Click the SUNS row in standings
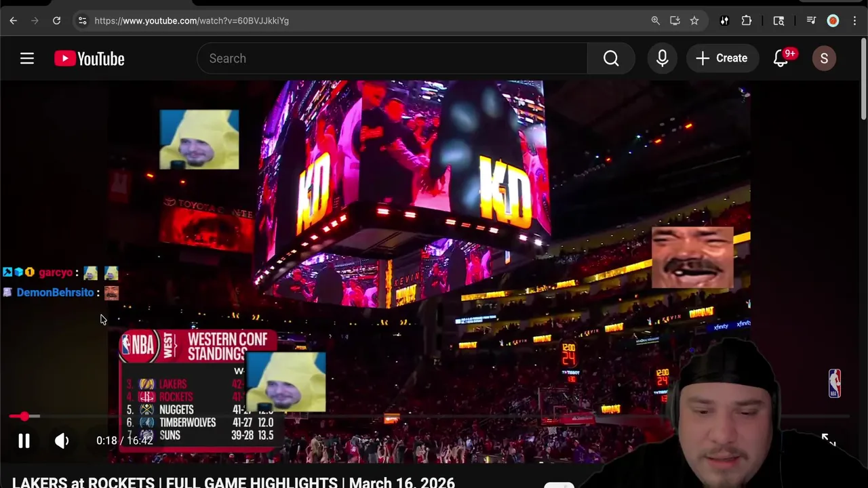868x488 pixels. coord(200,435)
